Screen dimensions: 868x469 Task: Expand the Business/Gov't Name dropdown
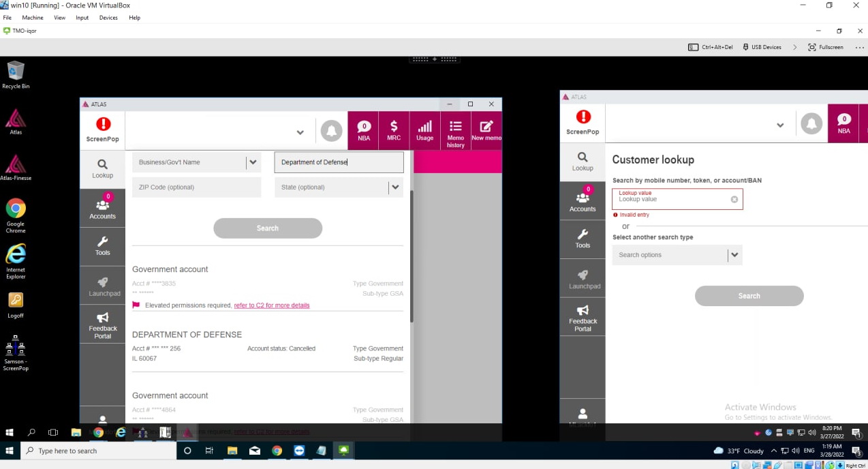point(253,162)
